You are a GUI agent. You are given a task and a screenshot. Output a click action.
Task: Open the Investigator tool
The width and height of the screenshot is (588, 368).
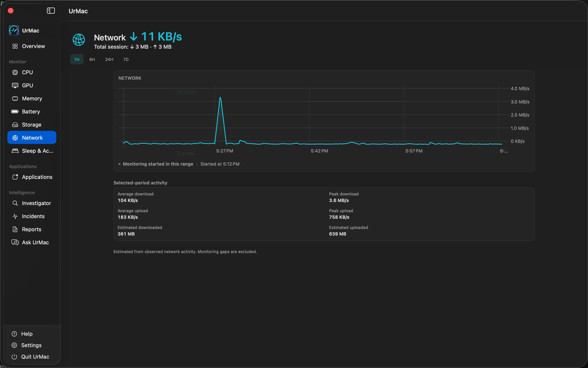pyautogui.click(x=32, y=203)
